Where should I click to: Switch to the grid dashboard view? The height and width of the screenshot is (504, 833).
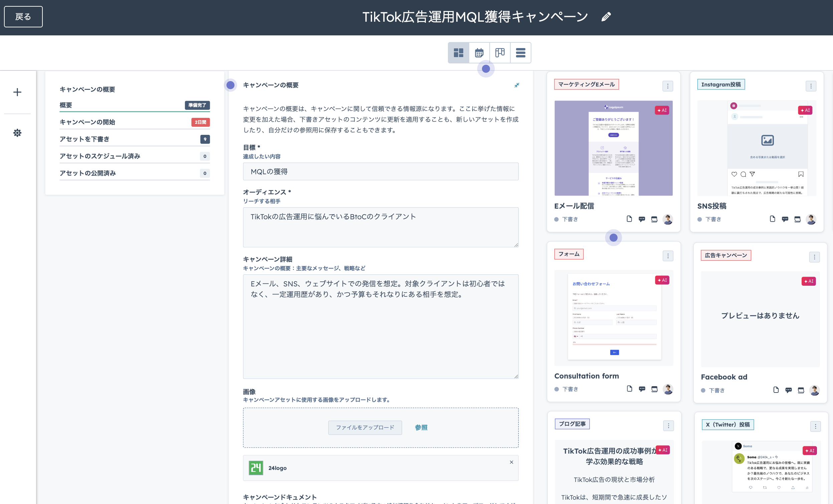coord(459,52)
